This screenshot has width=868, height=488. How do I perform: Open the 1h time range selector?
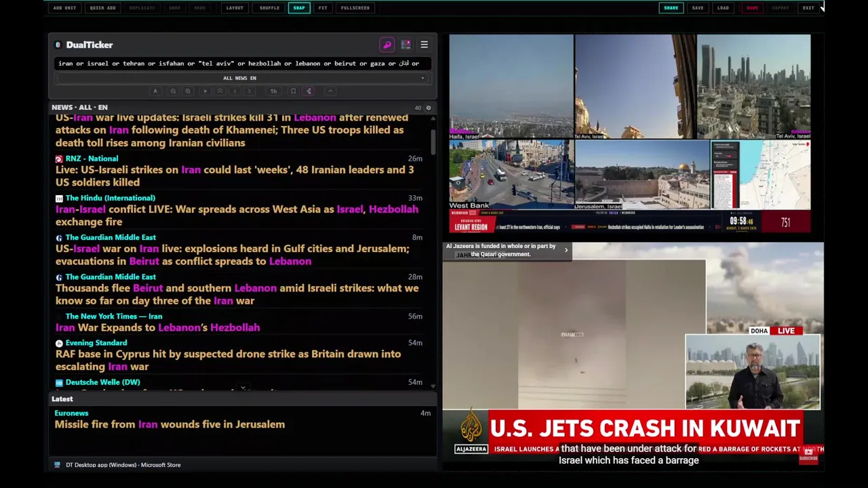(x=273, y=91)
